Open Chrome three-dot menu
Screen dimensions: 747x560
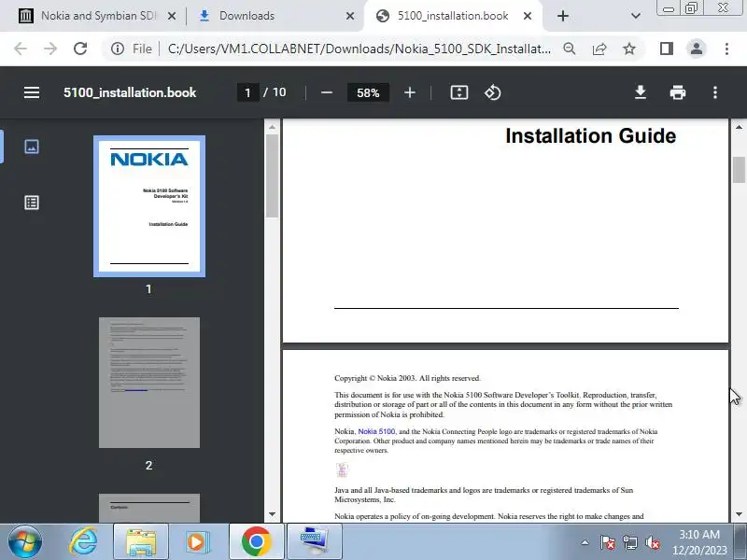(726, 49)
